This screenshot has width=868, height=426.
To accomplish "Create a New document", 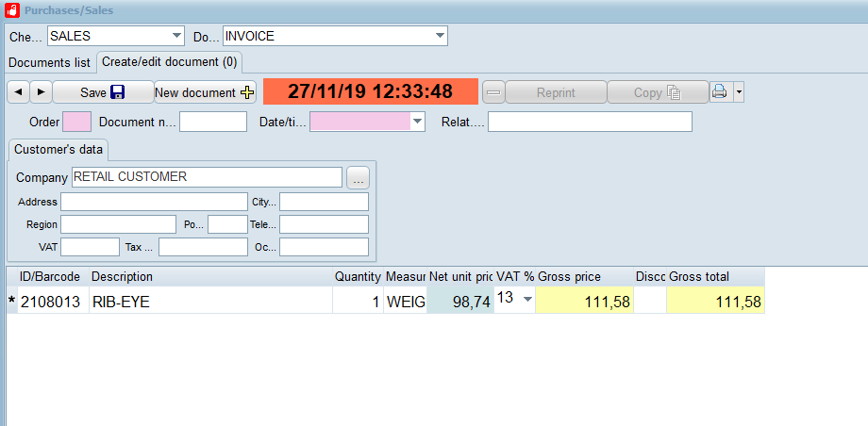I will pyautogui.click(x=205, y=92).
